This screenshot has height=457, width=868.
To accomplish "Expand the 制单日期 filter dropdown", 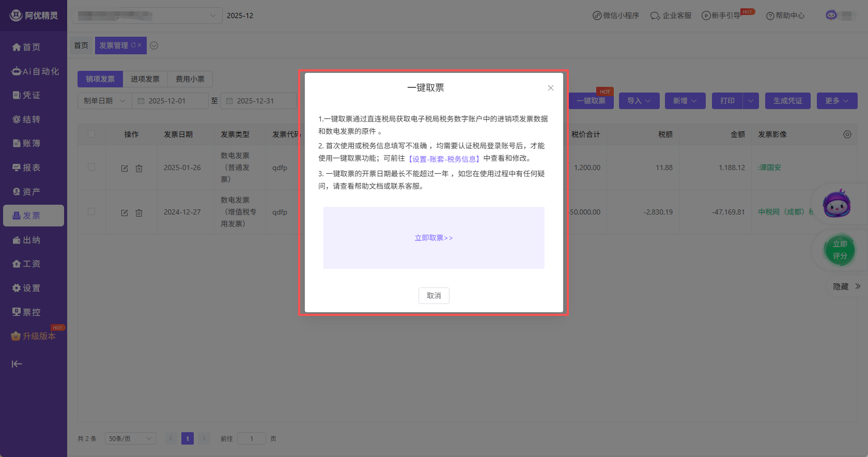I will (x=105, y=101).
